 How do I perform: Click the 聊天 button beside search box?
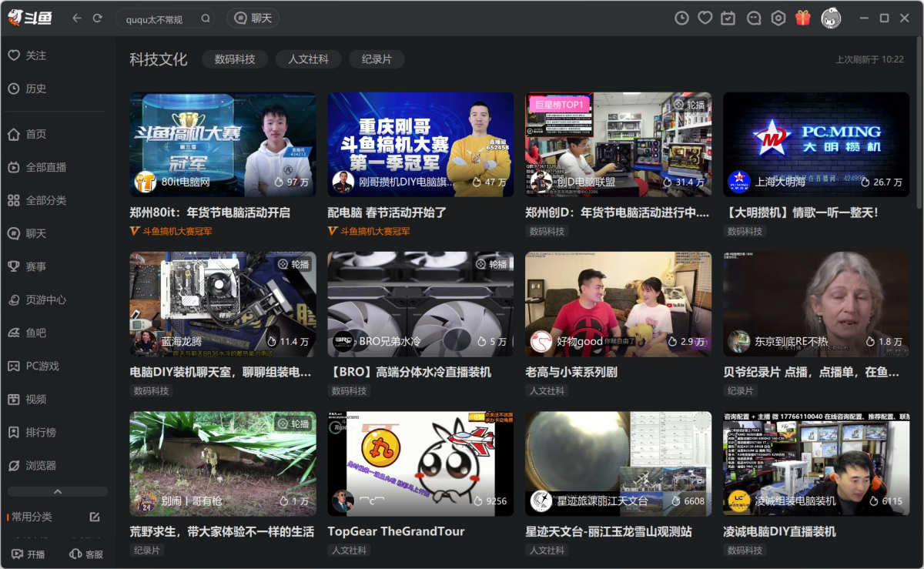tap(253, 18)
